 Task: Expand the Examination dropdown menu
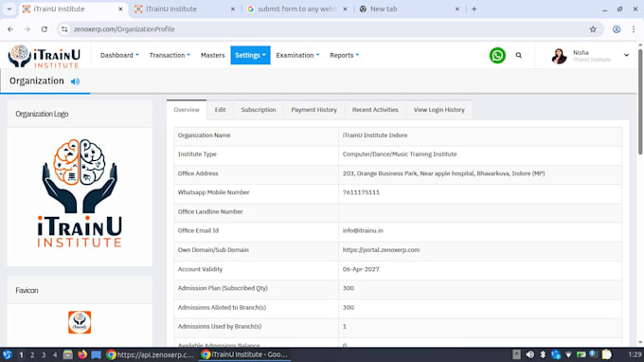[297, 56]
